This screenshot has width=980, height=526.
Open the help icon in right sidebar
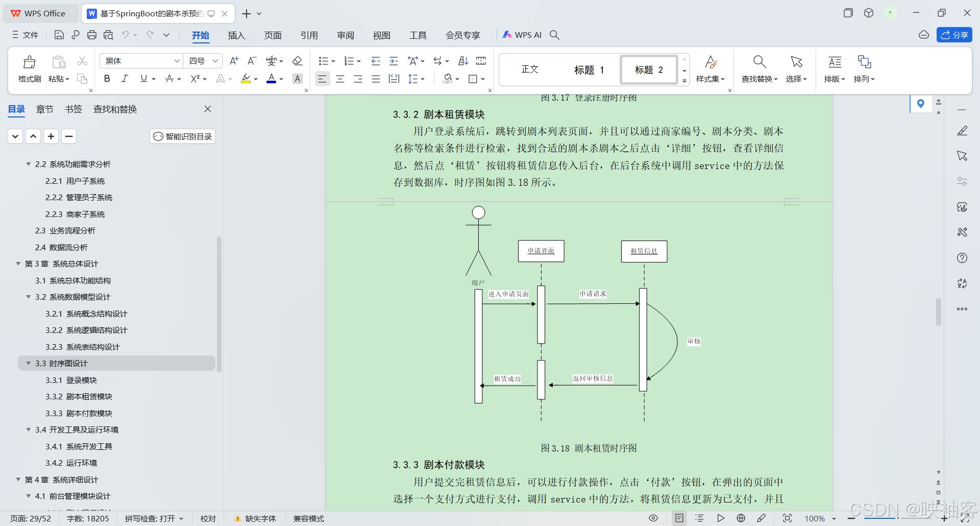(x=963, y=258)
